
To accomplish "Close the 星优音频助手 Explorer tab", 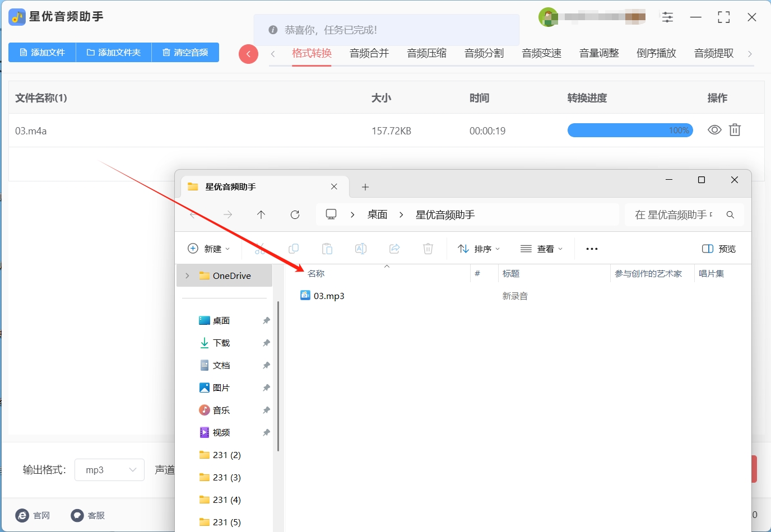I will 334,186.
